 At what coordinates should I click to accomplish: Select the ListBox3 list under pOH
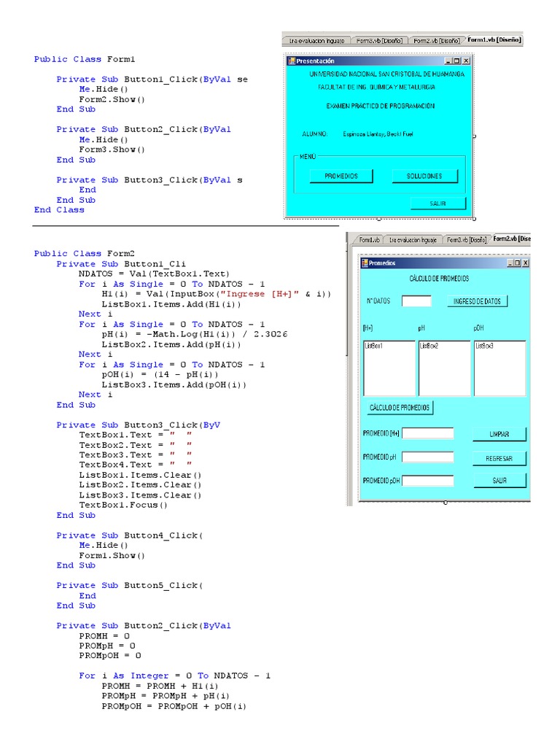click(499, 368)
